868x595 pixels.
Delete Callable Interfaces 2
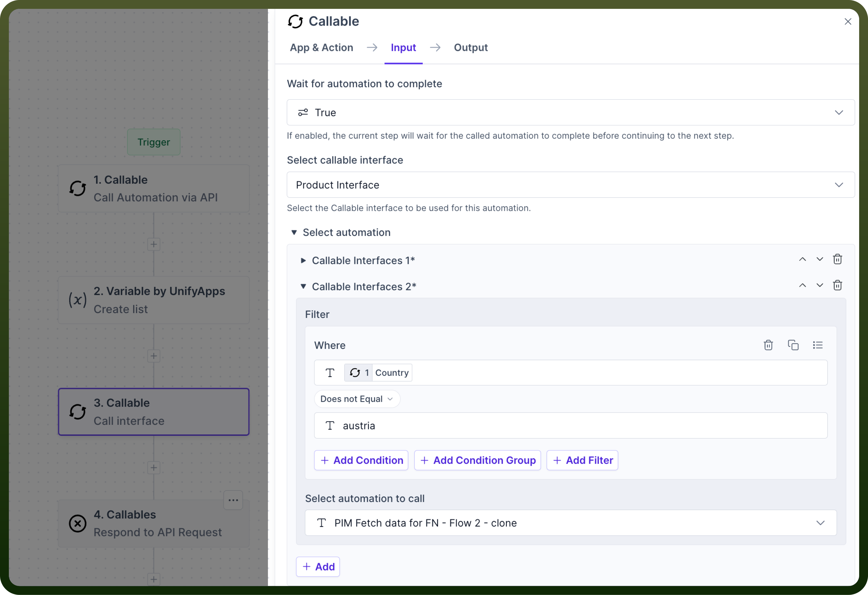click(837, 285)
